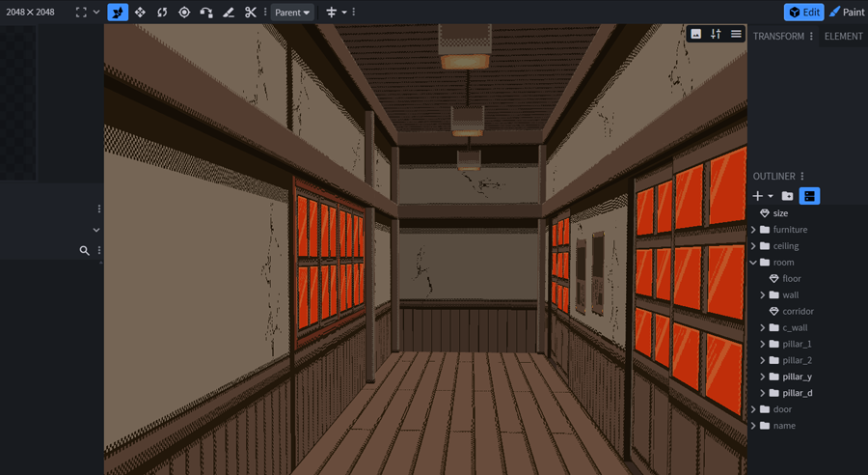
Task: Click the Add Group folder icon
Action: point(788,196)
